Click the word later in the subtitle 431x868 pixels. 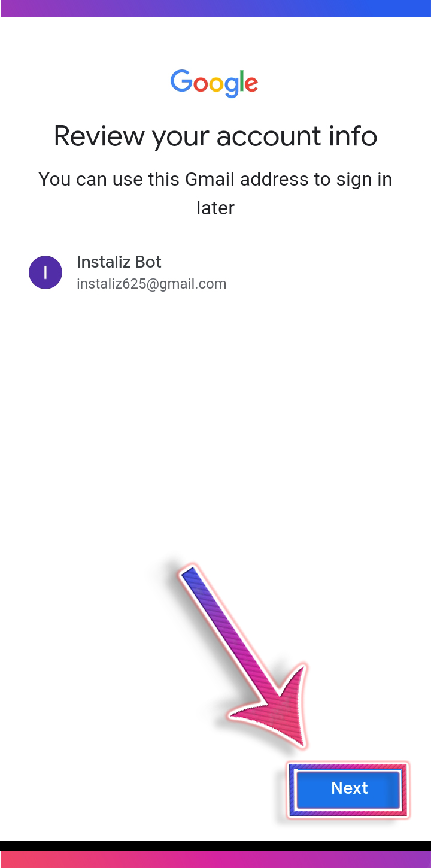pos(215,208)
